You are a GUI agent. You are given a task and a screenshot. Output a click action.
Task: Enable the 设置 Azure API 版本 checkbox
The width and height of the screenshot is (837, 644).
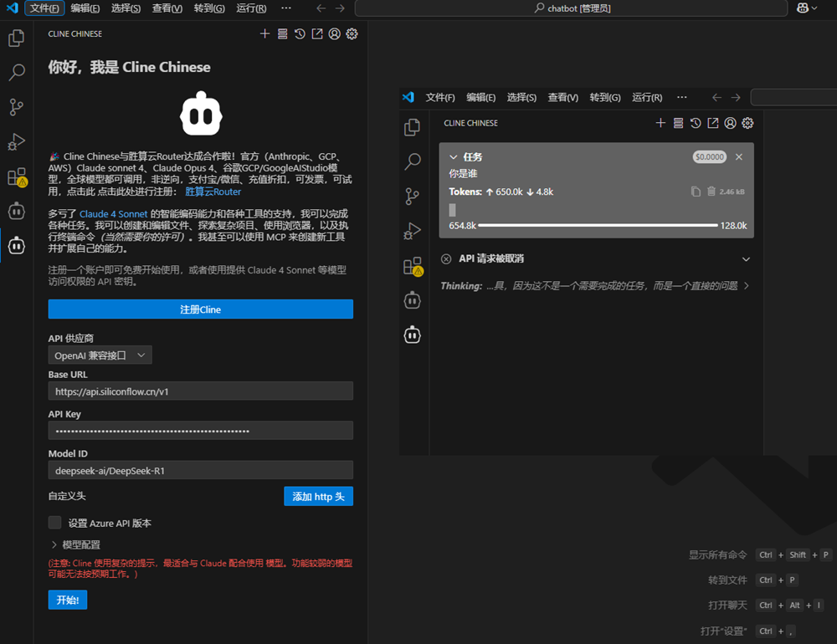click(54, 523)
